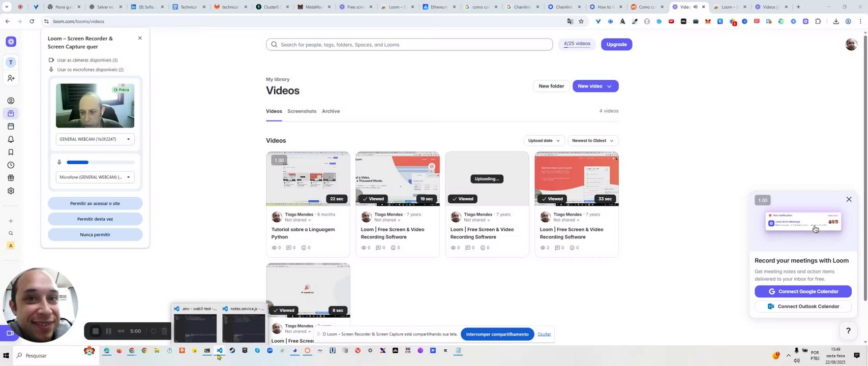The height and width of the screenshot is (366, 868).
Task: Click Connect Google Calendar
Action: [x=803, y=292]
